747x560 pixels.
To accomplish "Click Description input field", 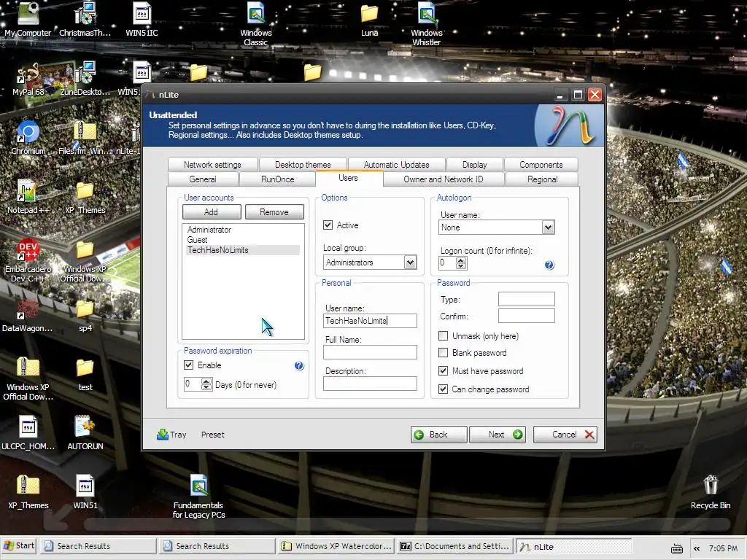I will point(370,384).
